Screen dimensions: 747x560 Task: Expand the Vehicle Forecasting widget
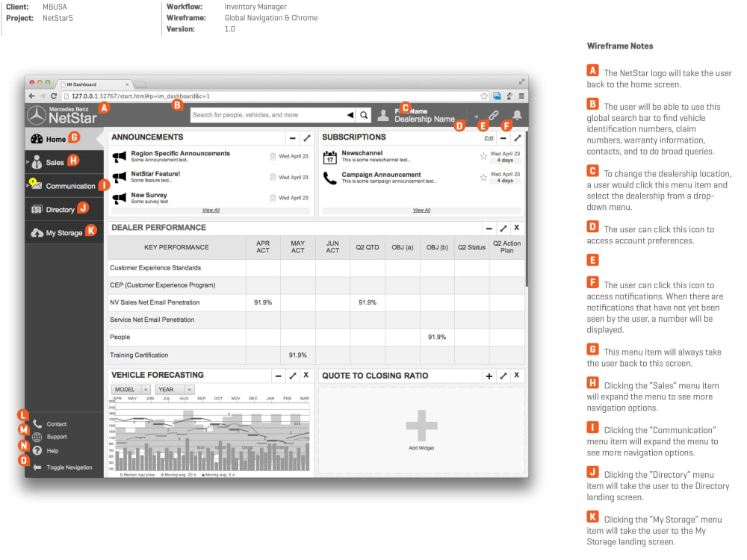pos(293,376)
